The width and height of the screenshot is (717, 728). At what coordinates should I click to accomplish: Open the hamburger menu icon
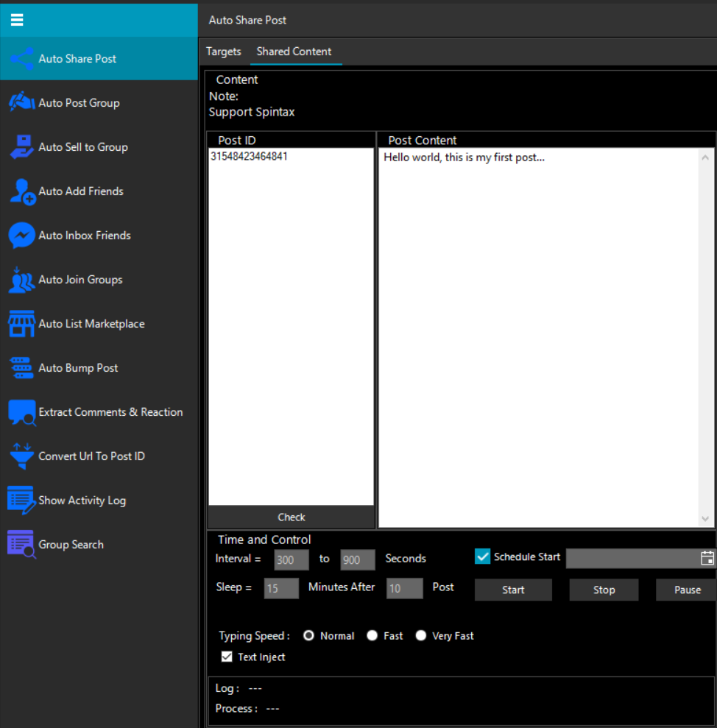pyautogui.click(x=17, y=20)
